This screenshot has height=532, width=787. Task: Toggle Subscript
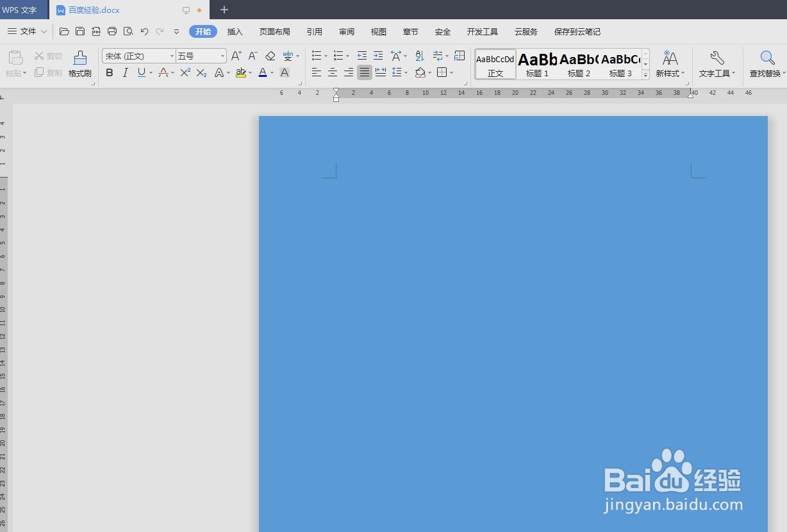coord(201,72)
